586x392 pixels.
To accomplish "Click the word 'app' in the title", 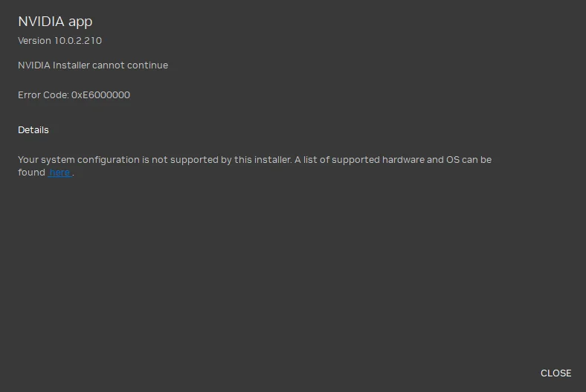I will [80, 22].
